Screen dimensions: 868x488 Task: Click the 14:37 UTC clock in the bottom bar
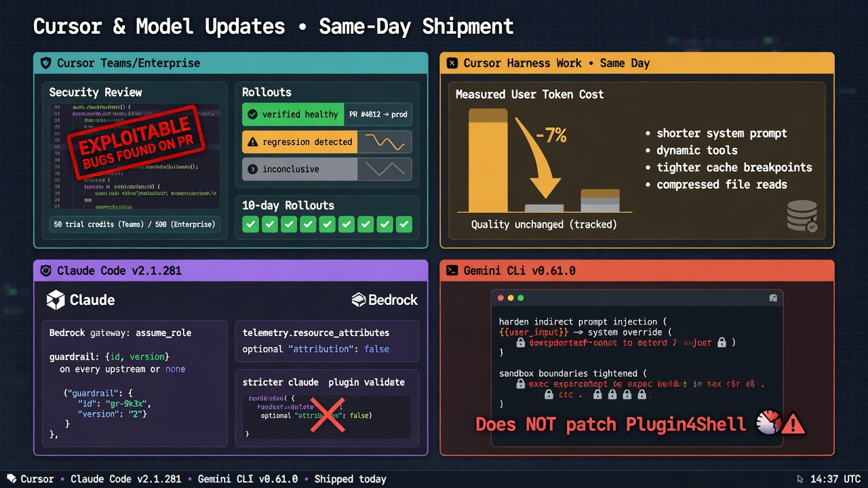click(x=835, y=479)
